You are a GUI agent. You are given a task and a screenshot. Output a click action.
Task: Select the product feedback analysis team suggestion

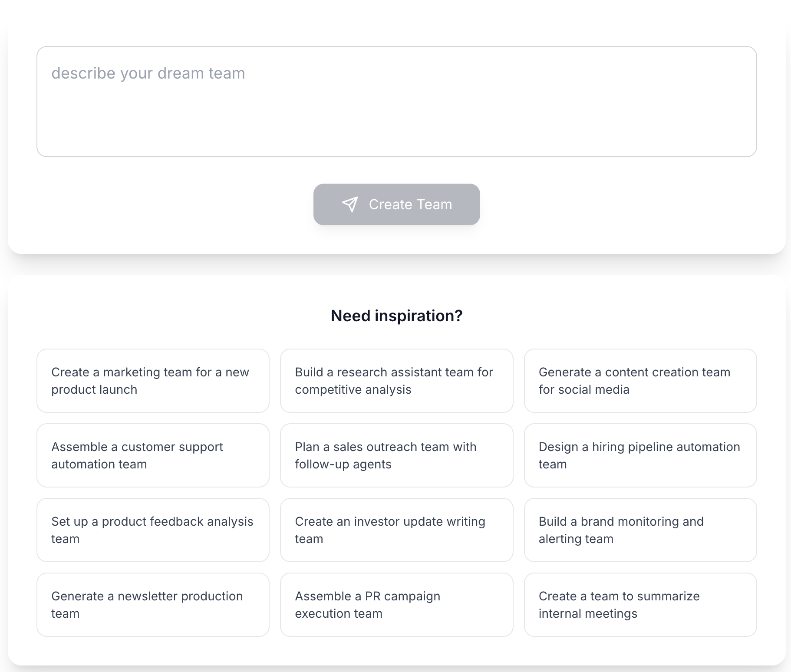pyautogui.click(x=153, y=530)
